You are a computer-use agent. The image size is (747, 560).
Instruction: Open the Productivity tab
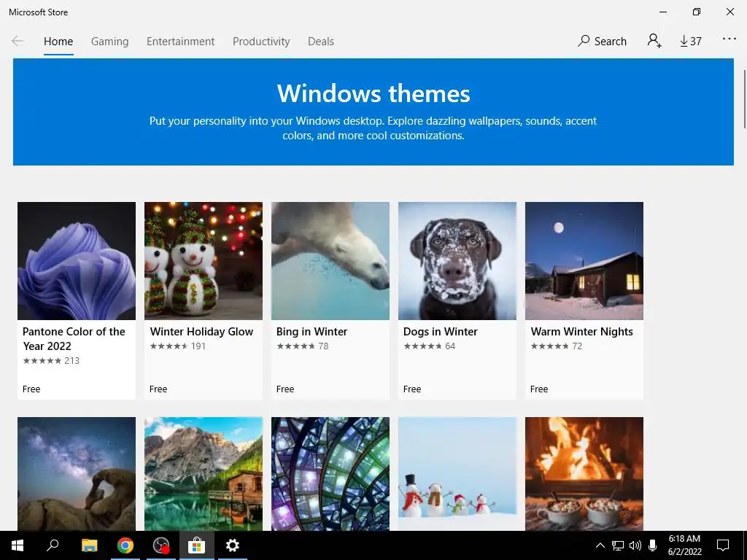[x=261, y=42]
